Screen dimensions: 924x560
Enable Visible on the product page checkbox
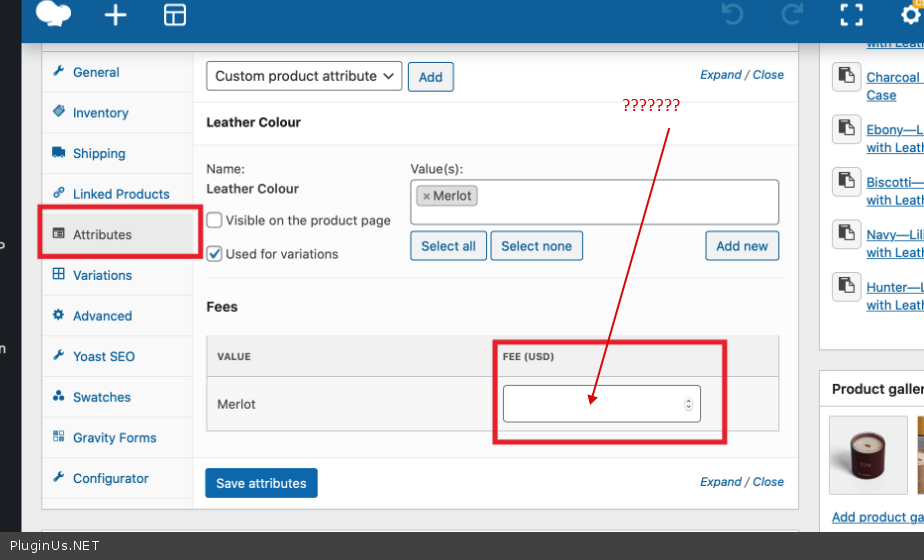click(x=214, y=220)
